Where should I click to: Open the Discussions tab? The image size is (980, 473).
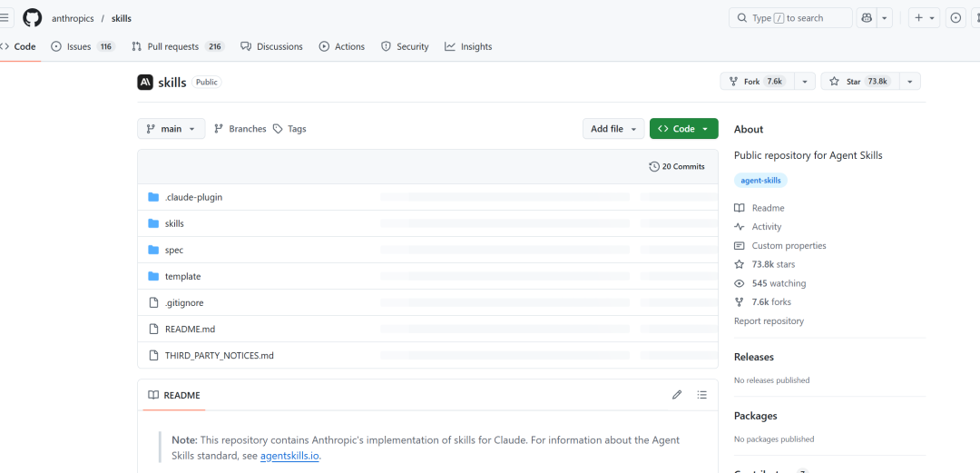tap(271, 46)
